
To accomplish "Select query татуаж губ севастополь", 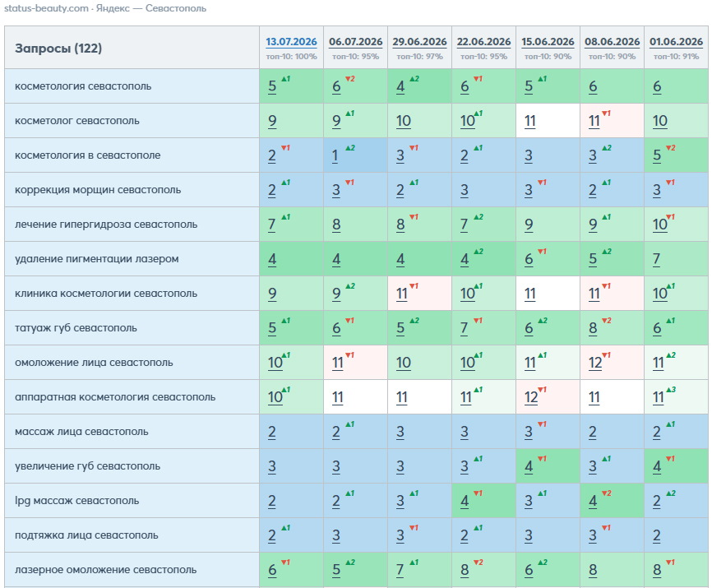I will click(76, 328).
